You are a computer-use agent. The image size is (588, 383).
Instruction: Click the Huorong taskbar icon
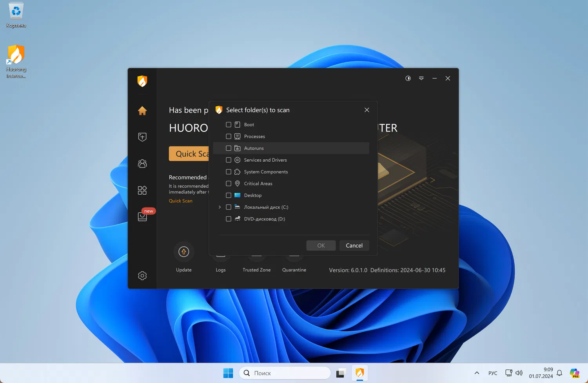[359, 373]
